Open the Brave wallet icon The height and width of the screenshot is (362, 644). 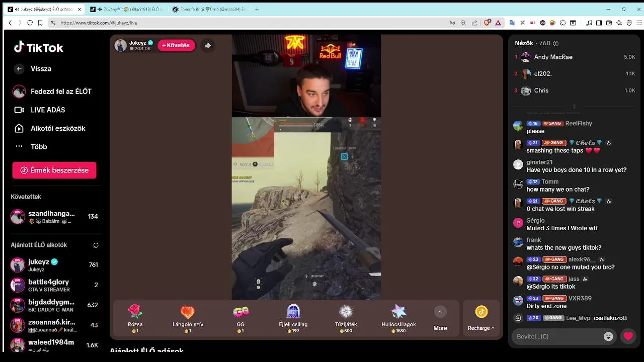pos(609,23)
